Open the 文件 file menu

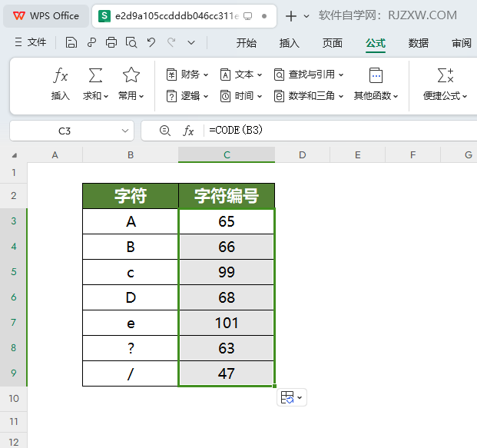31,42
